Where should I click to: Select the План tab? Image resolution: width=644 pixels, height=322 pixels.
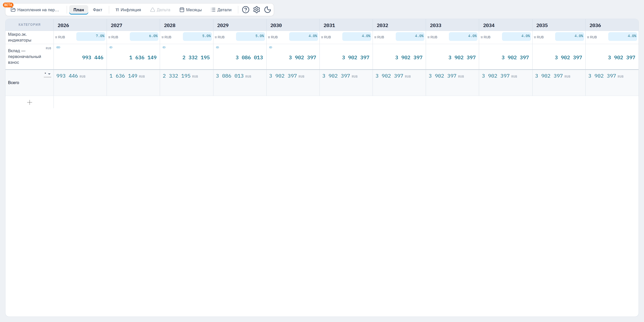point(79,10)
